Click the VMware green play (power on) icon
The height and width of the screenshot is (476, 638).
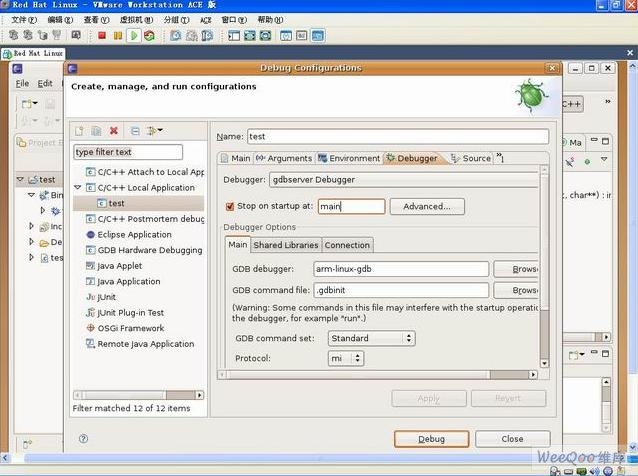(x=134, y=35)
